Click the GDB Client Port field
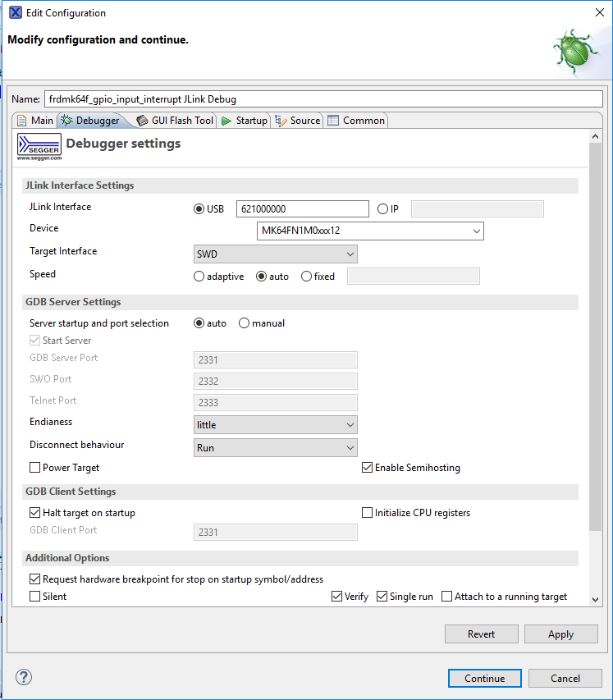The image size is (613, 700). point(276,532)
